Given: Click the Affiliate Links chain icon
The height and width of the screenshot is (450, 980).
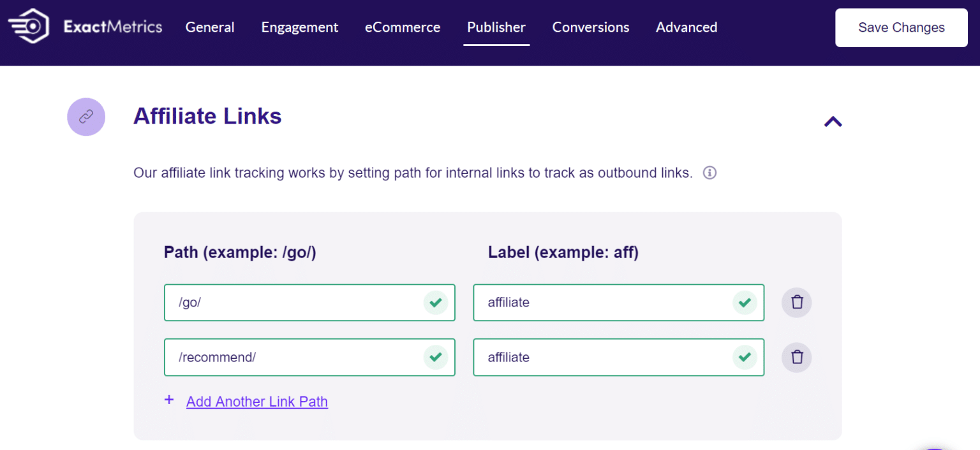Looking at the screenshot, I should point(86,117).
